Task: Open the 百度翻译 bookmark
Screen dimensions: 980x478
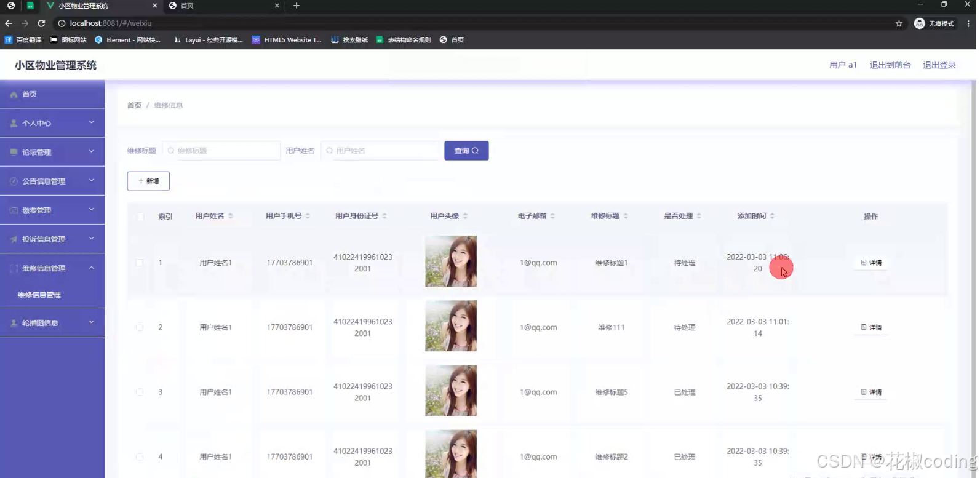Action: click(23, 40)
